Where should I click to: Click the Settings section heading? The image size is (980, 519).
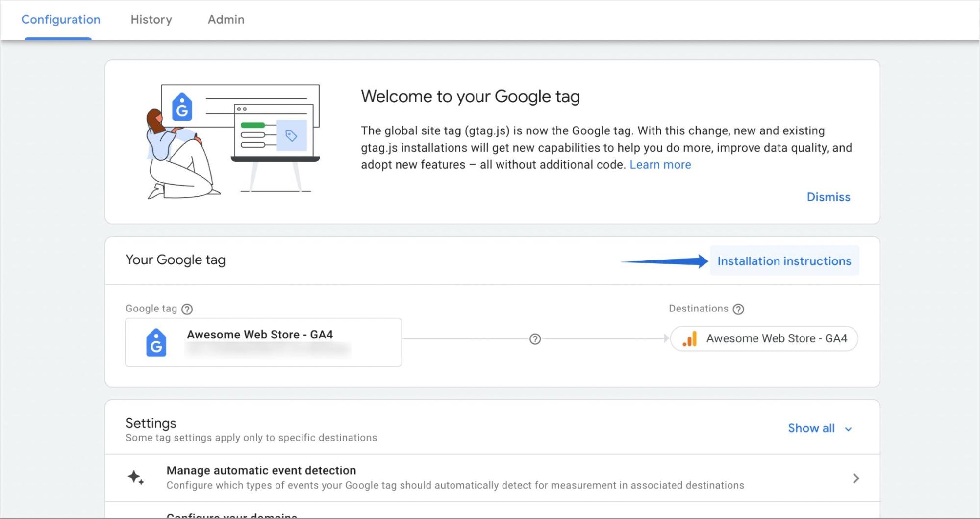coord(151,423)
